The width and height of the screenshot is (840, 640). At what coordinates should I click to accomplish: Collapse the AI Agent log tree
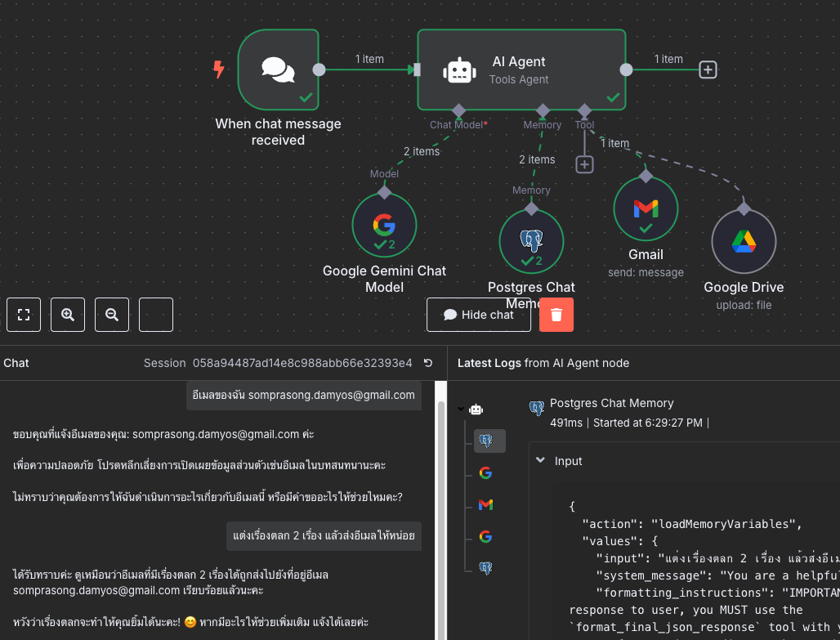tap(461, 409)
